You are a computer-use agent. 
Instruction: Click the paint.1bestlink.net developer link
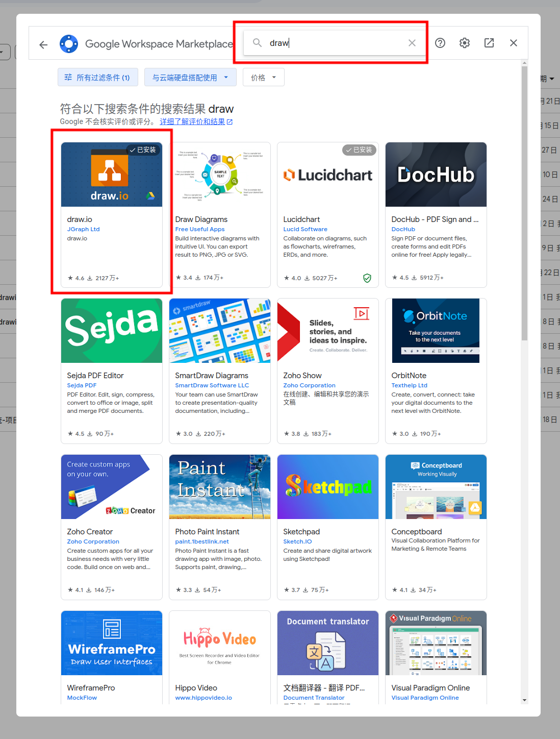[202, 541]
